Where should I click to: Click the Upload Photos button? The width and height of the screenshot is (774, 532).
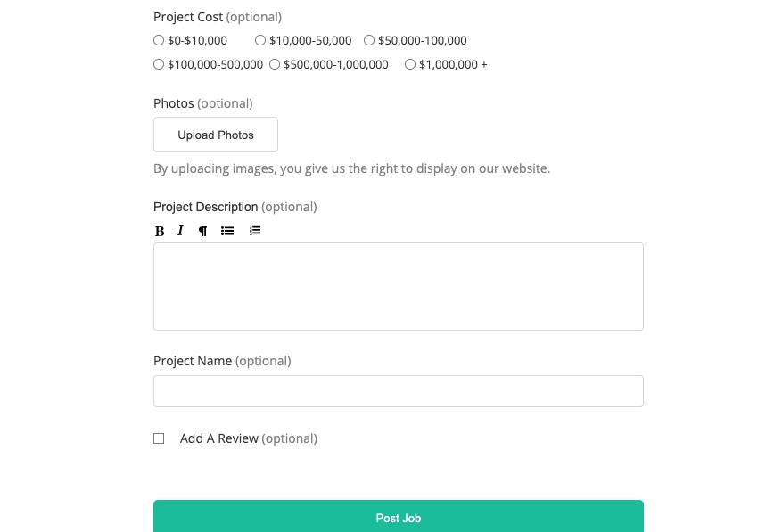click(216, 135)
